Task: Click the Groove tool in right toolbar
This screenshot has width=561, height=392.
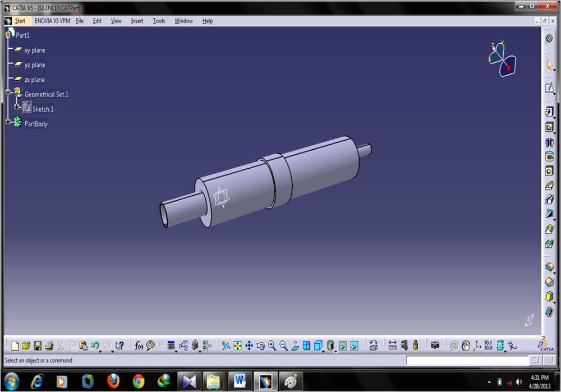Action: point(549,156)
